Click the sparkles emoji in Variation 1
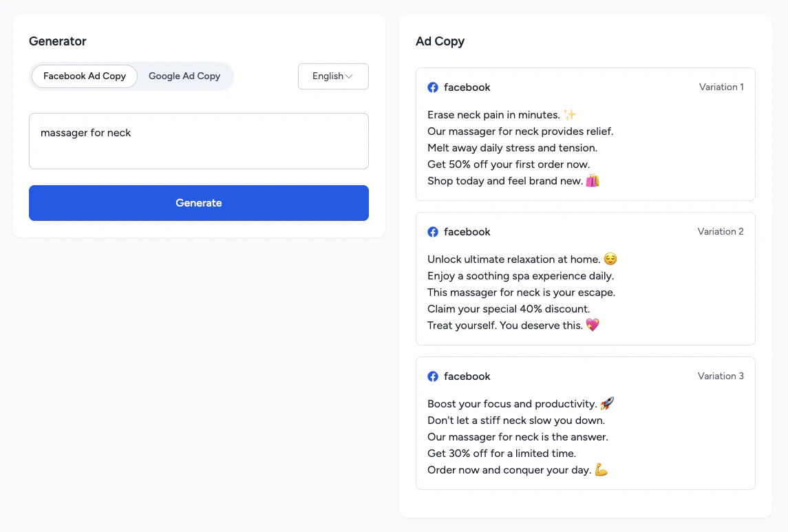Viewport: 788px width, 532px height. point(570,115)
